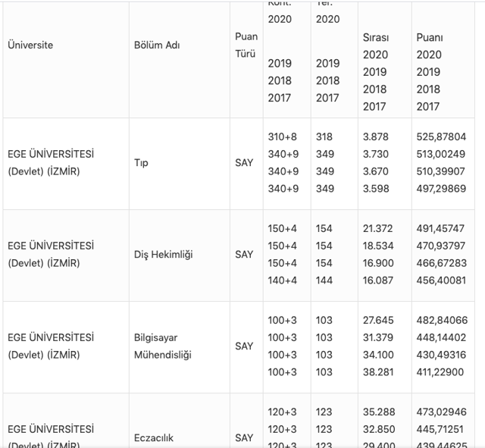485x448 pixels.
Task: Select the ranking value '3.670'
Action: pyautogui.click(x=376, y=171)
